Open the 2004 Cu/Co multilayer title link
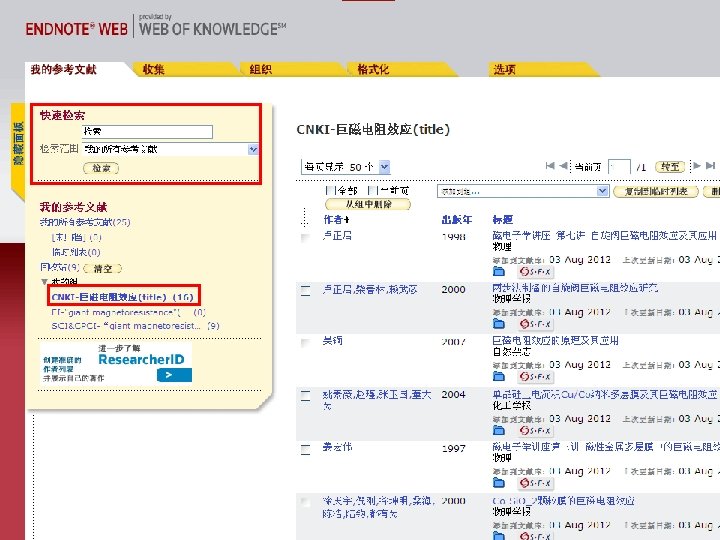 [x=604, y=394]
